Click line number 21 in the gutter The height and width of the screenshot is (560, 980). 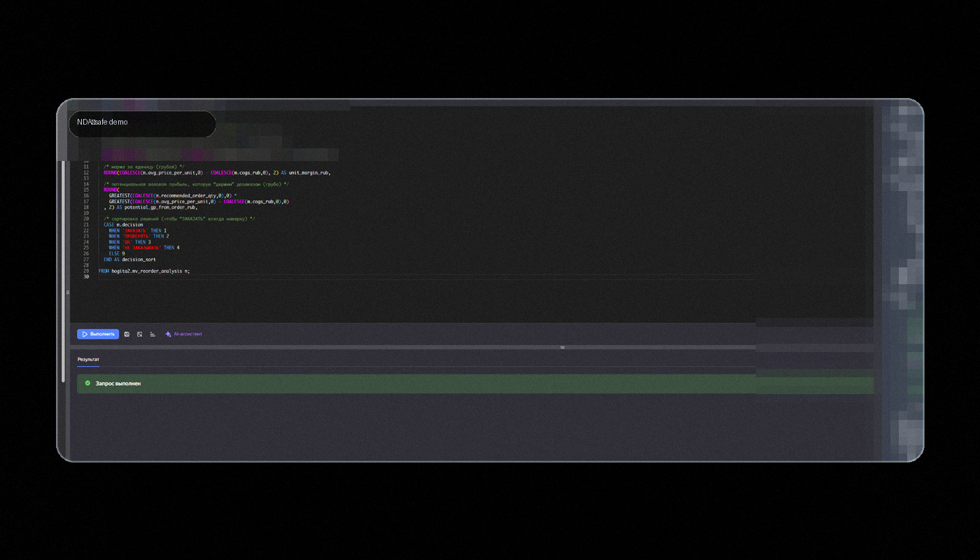click(86, 225)
